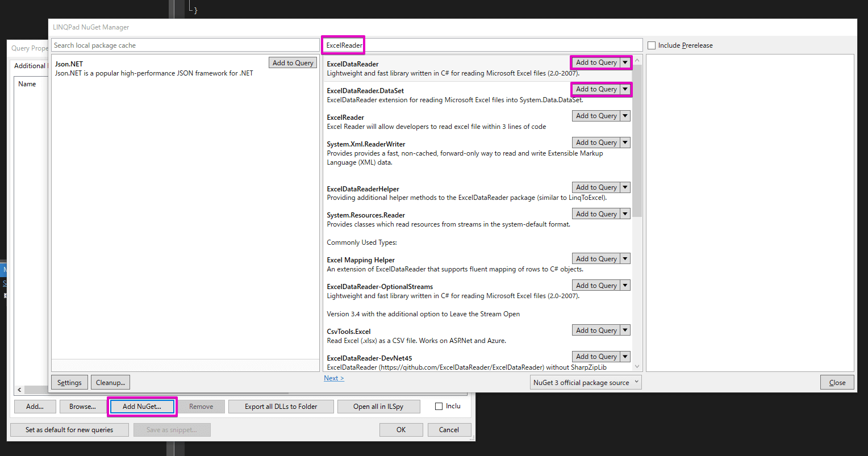Click Add to Query for Excel Mapping Helper

tap(596, 259)
